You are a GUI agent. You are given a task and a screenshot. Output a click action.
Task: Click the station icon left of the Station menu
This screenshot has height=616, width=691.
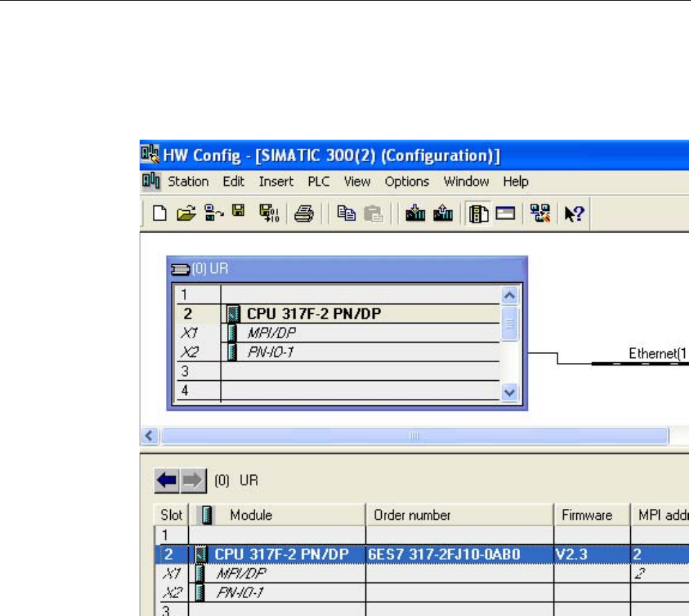pyautogui.click(x=151, y=181)
